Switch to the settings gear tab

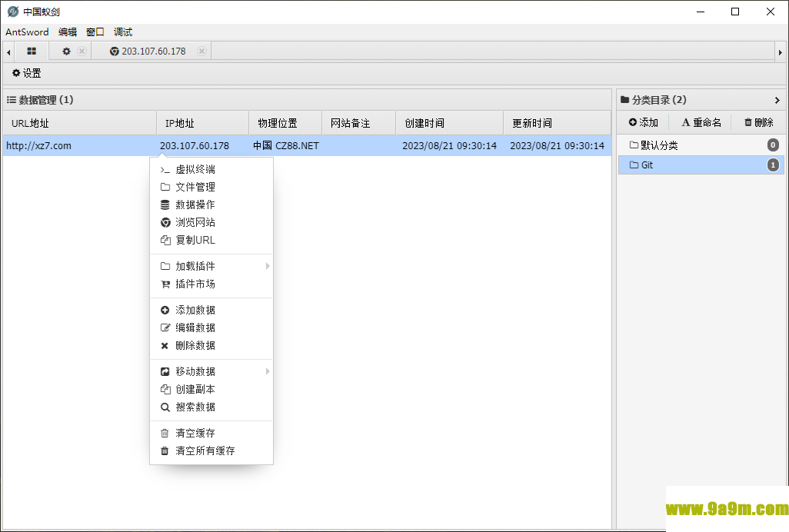[x=66, y=52]
